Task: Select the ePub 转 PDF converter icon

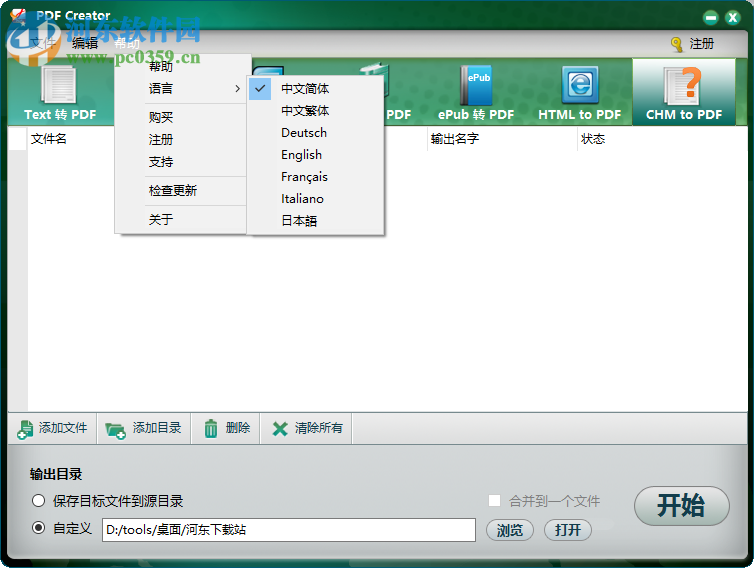Action: (x=476, y=85)
